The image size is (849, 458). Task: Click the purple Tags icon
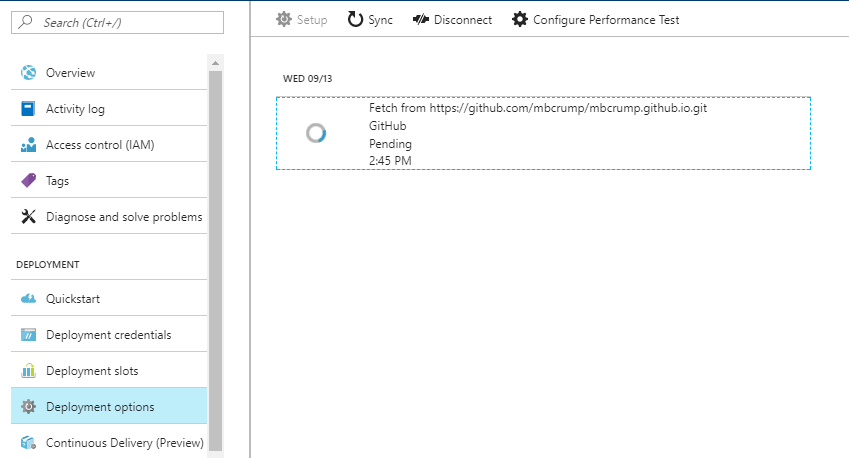[x=29, y=180]
